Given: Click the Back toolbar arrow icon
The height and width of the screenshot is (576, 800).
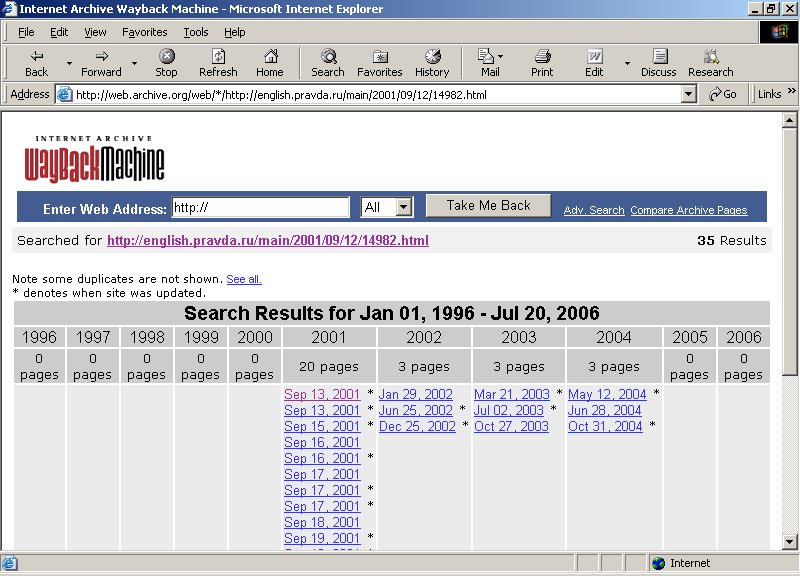Looking at the screenshot, I should coord(37,56).
